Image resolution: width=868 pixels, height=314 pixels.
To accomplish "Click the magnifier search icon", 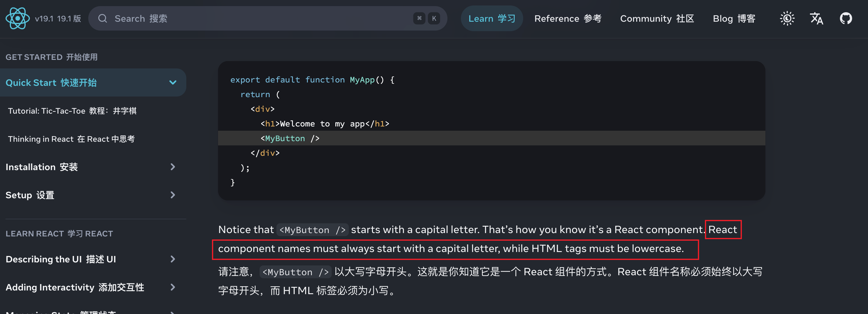I will click(x=102, y=18).
